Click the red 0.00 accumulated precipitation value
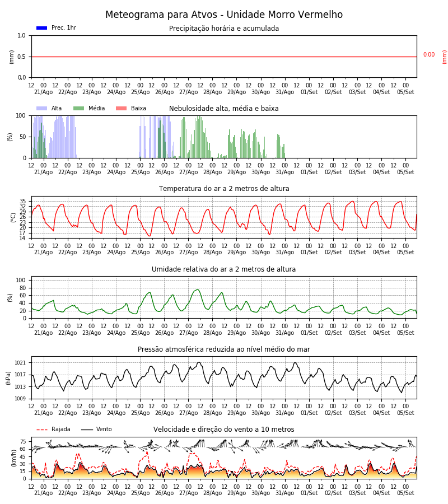Image resolution: width=448 pixels, height=504 pixels. click(x=429, y=55)
